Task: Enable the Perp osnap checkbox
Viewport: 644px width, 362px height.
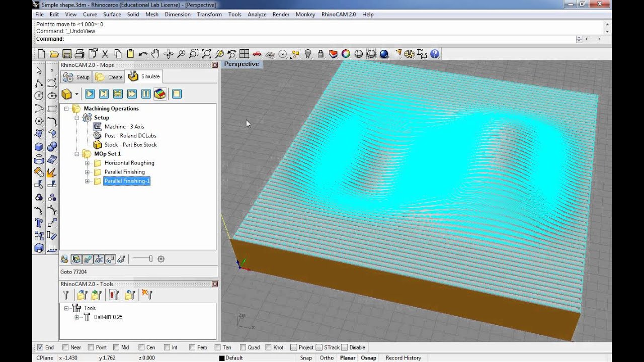Action: 192,347
